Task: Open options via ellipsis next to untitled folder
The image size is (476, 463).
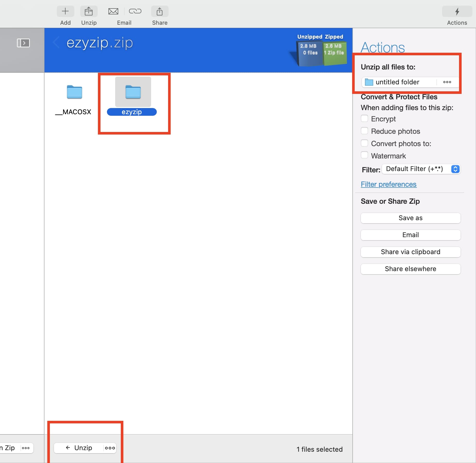Action: pos(447,82)
